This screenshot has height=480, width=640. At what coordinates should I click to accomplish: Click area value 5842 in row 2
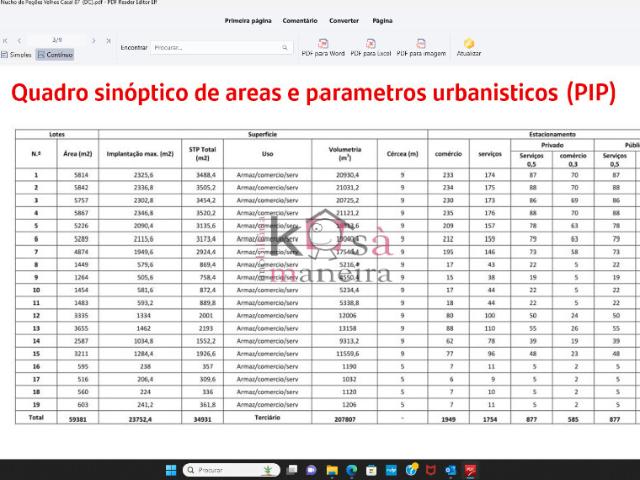point(80,187)
